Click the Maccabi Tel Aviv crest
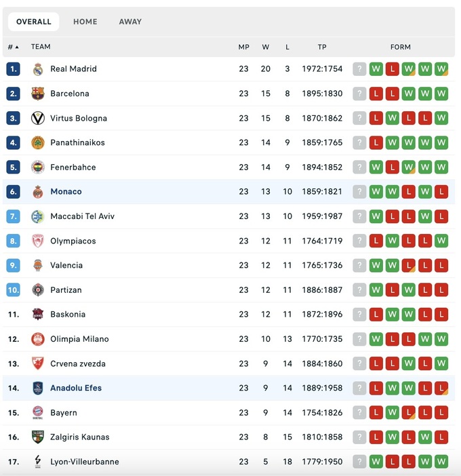 click(x=38, y=216)
